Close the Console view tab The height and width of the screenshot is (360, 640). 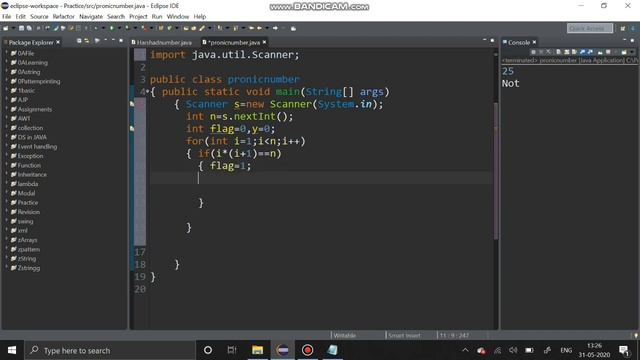pos(534,42)
